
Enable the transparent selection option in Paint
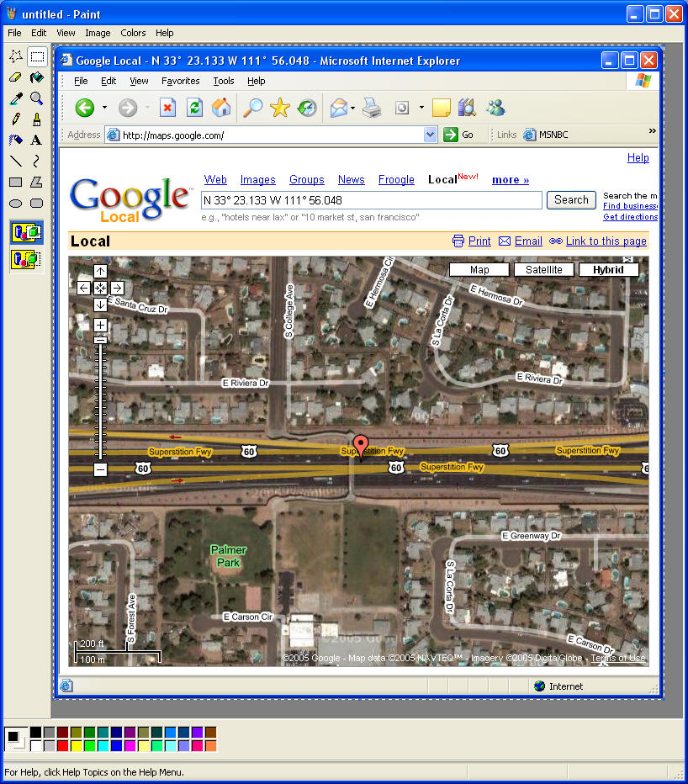(27, 259)
